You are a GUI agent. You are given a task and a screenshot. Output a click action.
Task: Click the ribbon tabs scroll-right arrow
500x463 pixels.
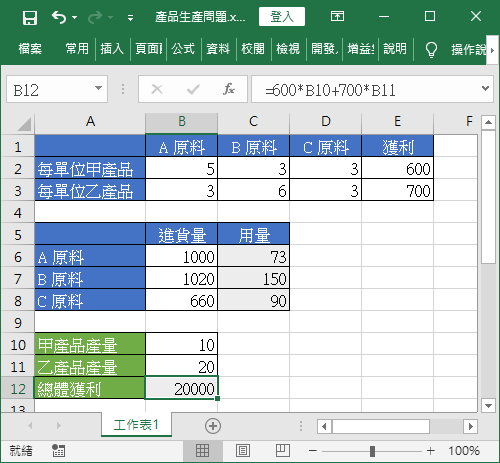pos(492,50)
